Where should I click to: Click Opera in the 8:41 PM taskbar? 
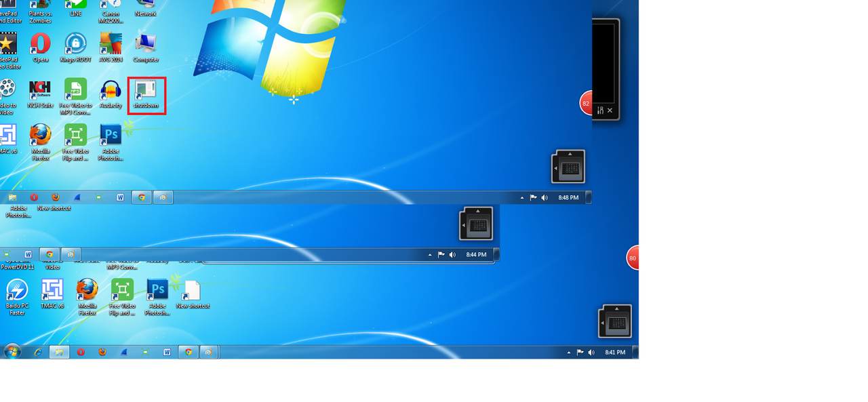81,352
